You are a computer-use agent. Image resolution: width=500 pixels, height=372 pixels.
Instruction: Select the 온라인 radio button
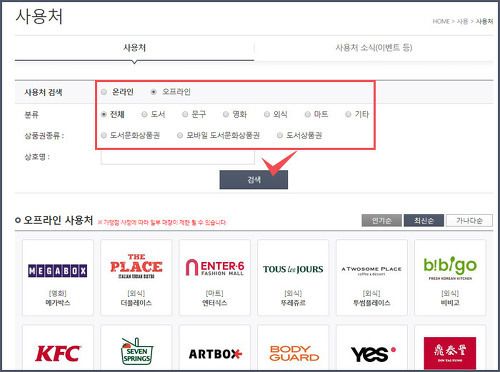click(104, 92)
